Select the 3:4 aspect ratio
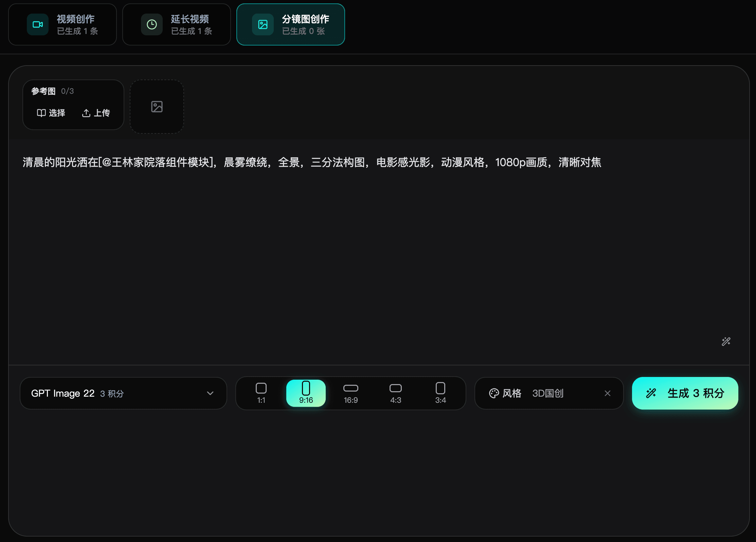Viewport: 756px width, 542px height. coord(440,393)
